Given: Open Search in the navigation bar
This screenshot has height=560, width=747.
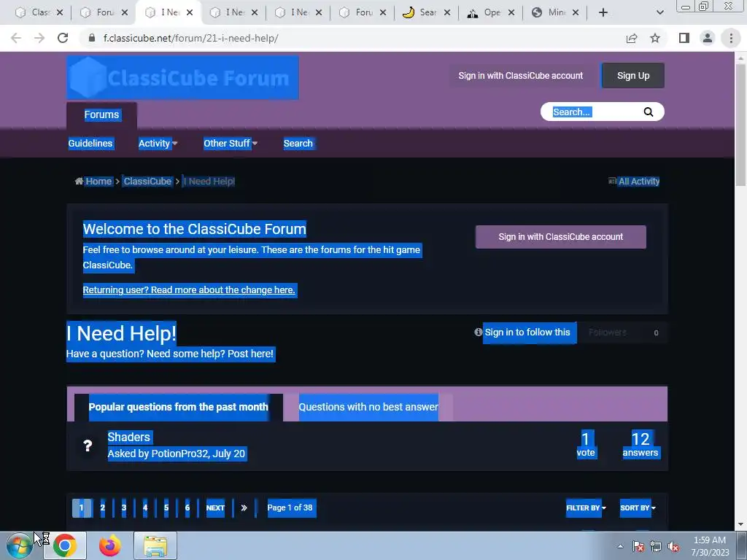Looking at the screenshot, I should [x=298, y=144].
